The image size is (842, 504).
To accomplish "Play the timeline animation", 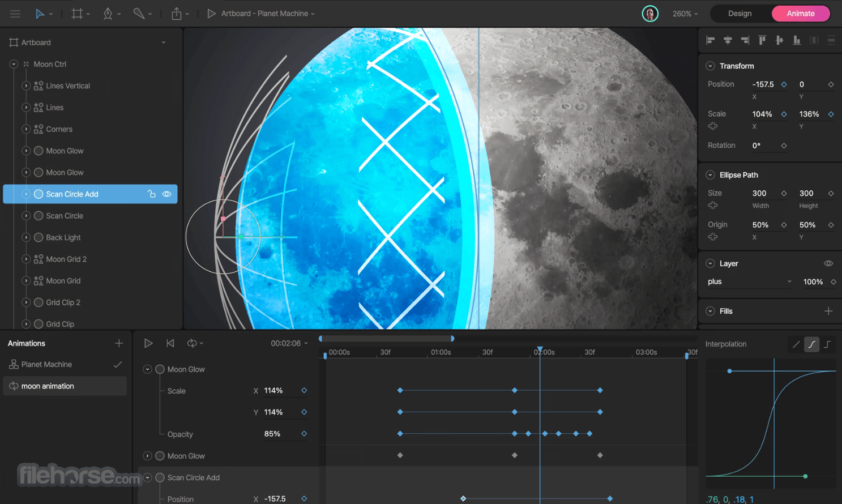I will coord(148,343).
